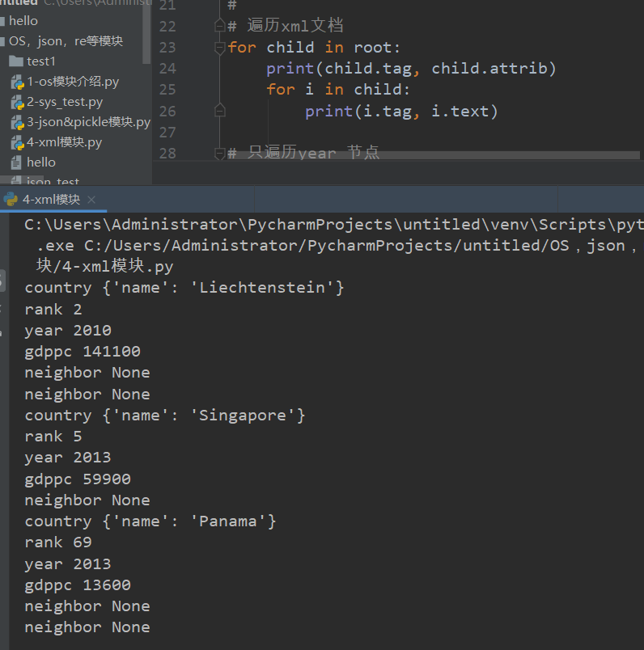
Task: Click the Python file icon of 4-xml模块.py
Action: [x=18, y=143]
